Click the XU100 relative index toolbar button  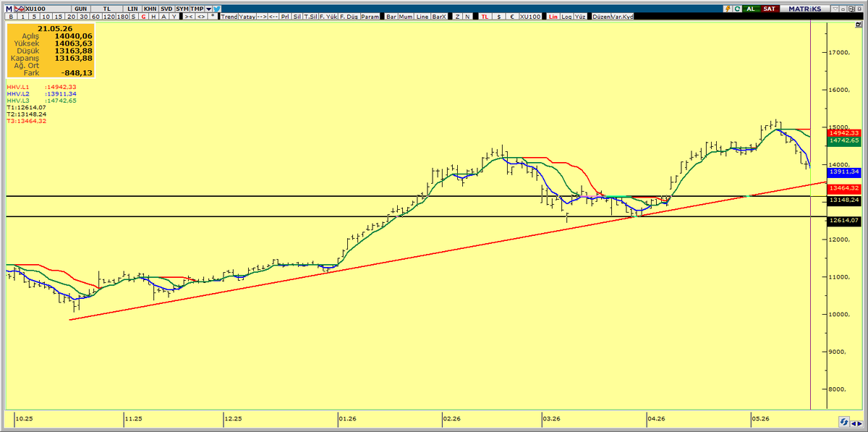530,17
